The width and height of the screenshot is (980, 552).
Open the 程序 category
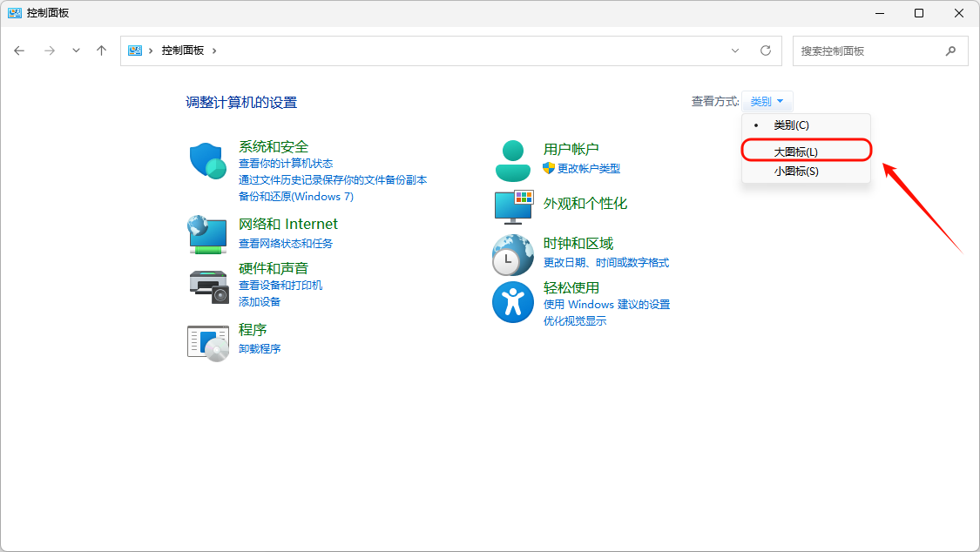pyautogui.click(x=253, y=330)
